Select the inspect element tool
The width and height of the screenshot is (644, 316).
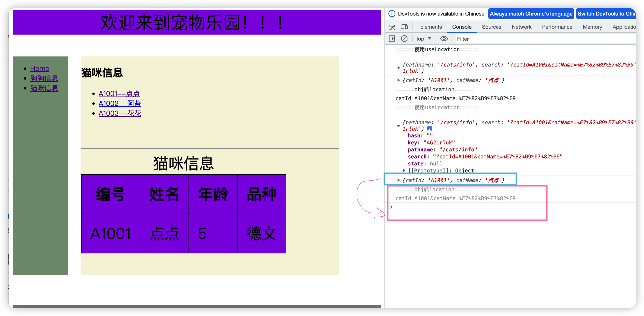[x=392, y=27]
